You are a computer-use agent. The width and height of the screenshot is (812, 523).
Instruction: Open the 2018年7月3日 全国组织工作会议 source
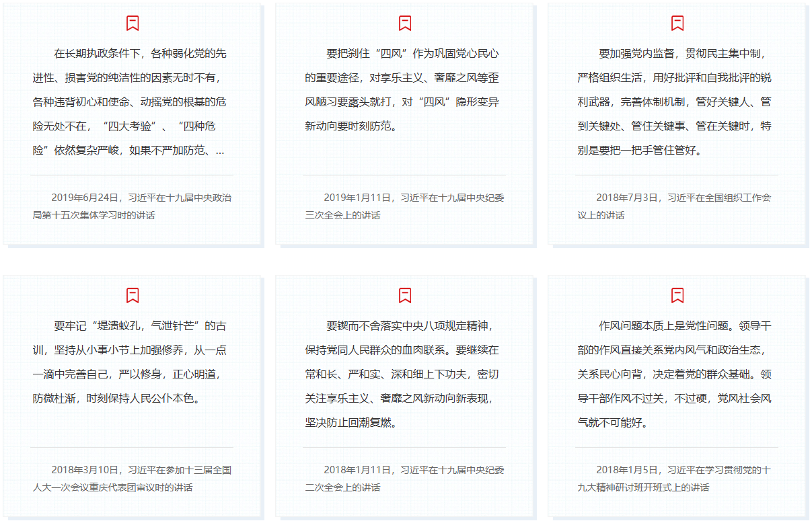tap(675, 206)
